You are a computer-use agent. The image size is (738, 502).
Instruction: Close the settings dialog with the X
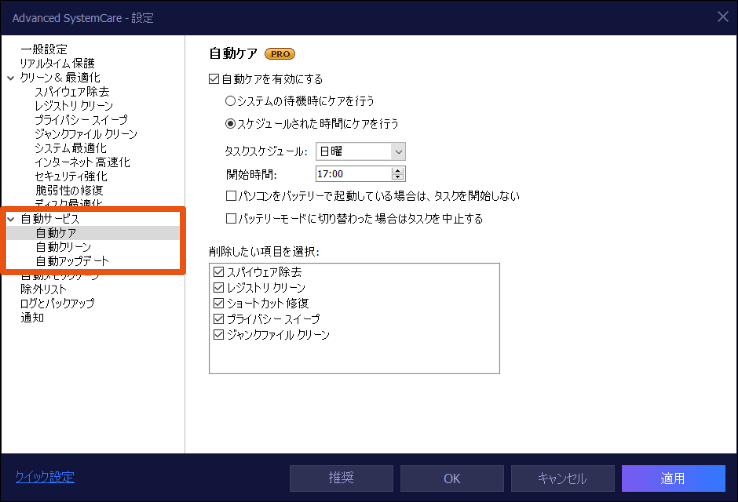pyautogui.click(x=723, y=17)
